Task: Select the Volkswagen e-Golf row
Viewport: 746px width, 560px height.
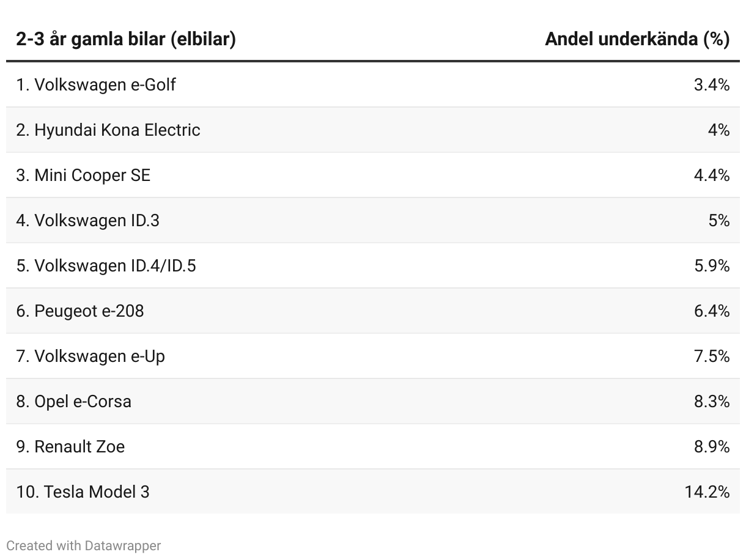Action: (x=373, y=84)
